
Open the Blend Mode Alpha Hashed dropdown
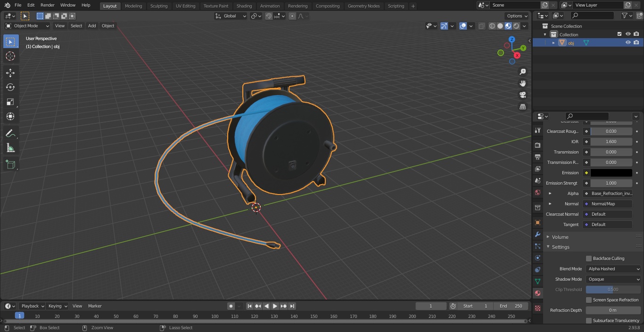tap(614, 269)
